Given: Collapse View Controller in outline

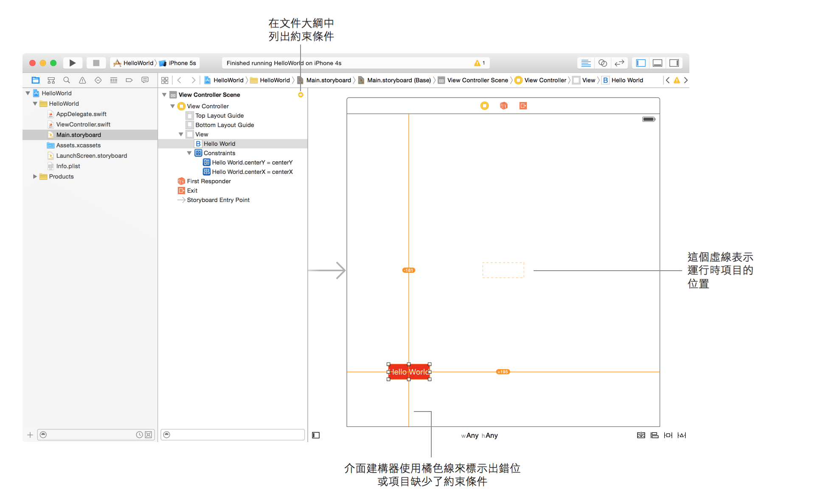Looking at the screenshot, I should [x=173, y=106].
